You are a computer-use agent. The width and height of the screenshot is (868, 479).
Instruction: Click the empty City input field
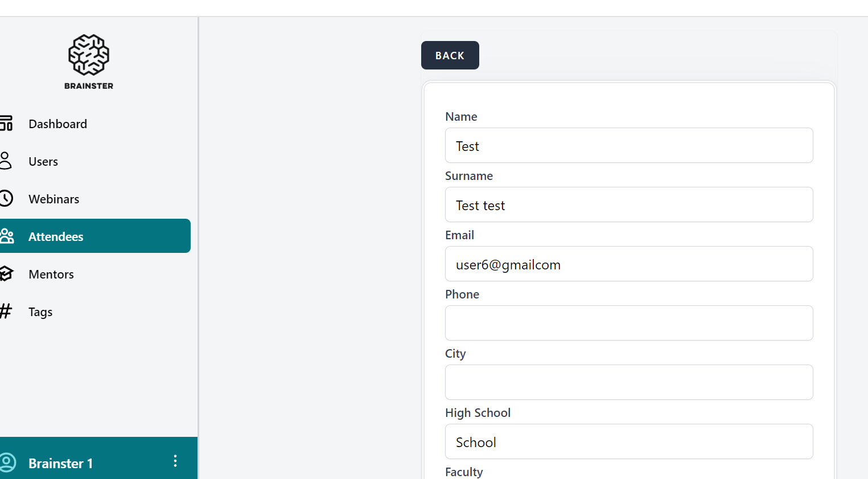click(628, 383)
